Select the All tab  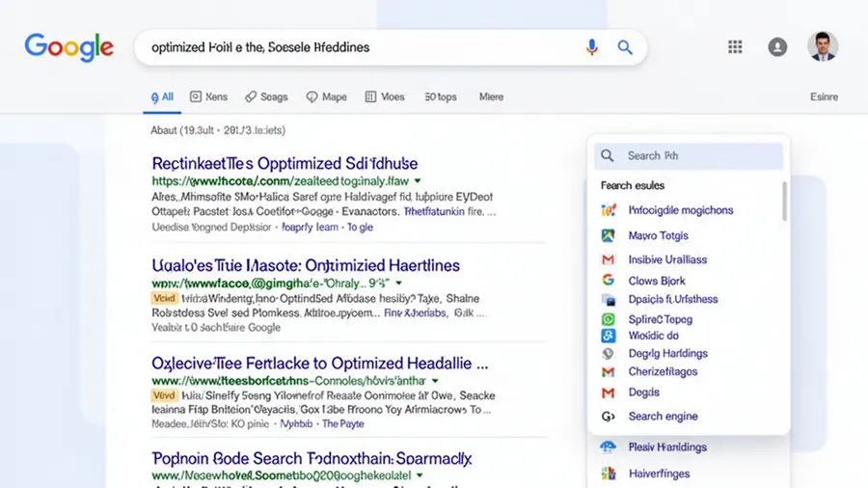(x=162, y=97)
